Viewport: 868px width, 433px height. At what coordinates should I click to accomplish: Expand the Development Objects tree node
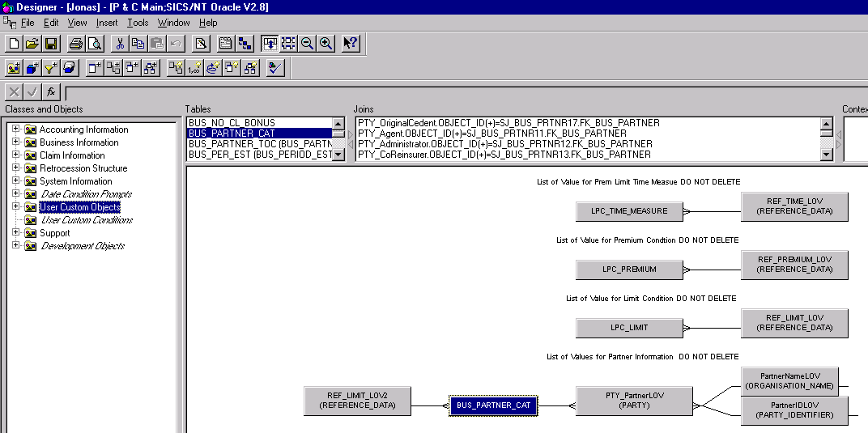[15, 246]
